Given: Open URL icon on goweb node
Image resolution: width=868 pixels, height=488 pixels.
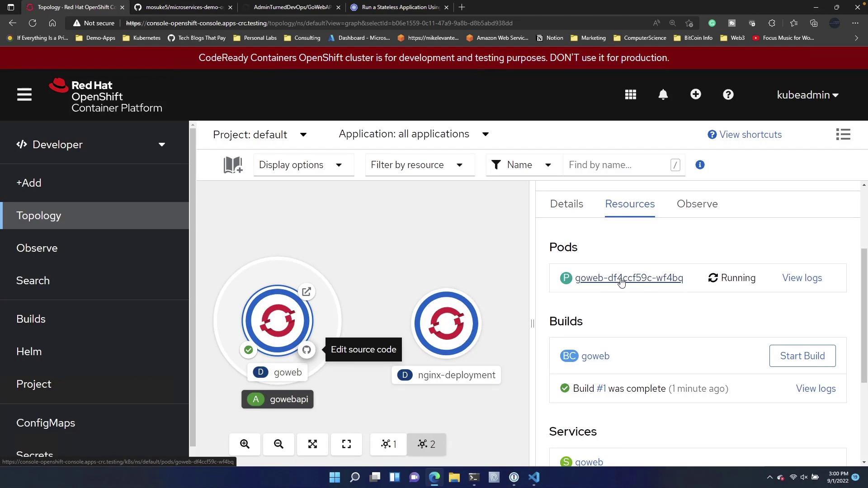Looking at the screenshot, I should click(x=307, y=292).
